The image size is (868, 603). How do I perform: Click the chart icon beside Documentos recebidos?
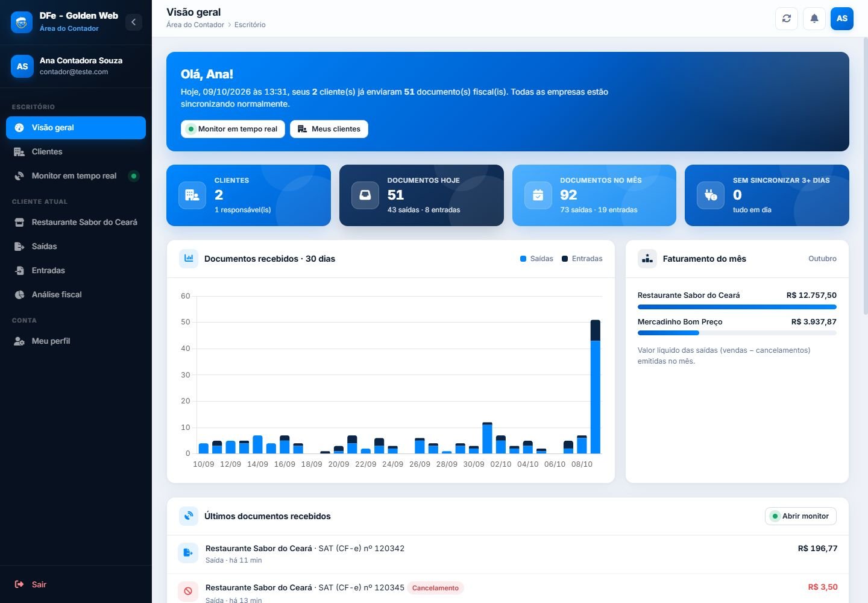tap(189, 259)
